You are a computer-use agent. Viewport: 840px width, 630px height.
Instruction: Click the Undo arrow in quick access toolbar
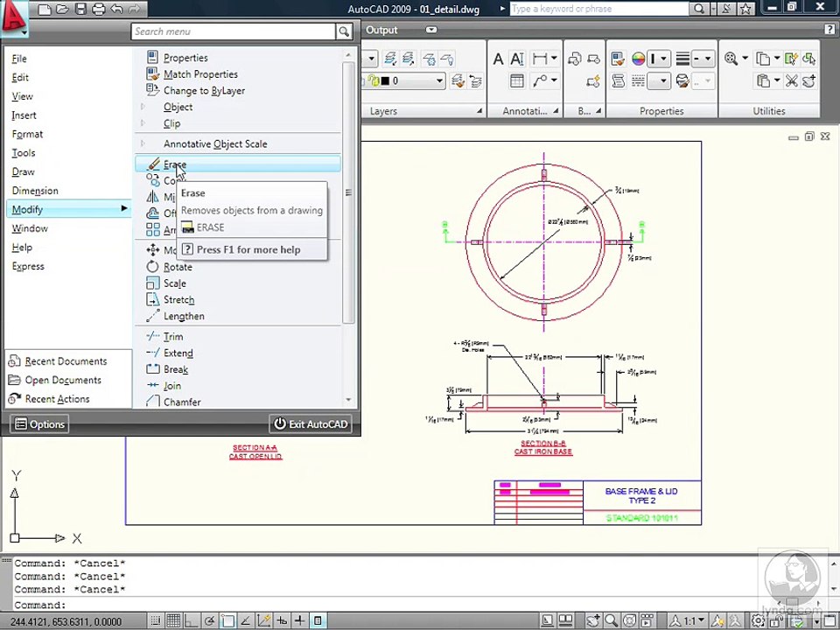(x=118, y=10)
